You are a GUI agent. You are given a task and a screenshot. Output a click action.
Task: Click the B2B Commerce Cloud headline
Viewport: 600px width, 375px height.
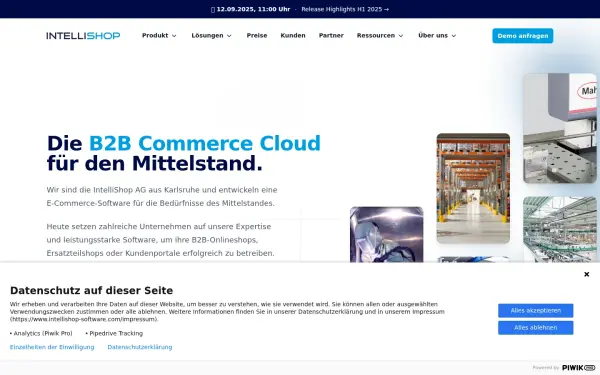205,143
